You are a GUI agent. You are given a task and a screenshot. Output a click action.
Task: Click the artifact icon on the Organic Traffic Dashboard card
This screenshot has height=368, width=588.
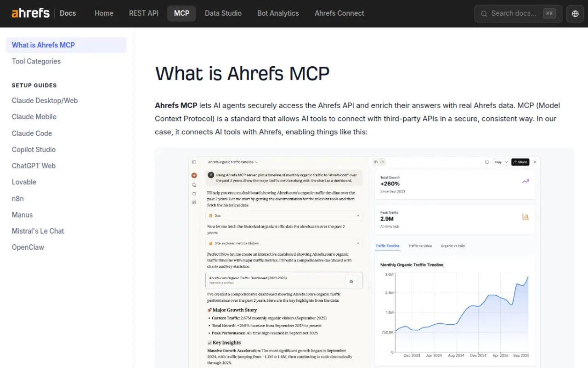(351, 281)
